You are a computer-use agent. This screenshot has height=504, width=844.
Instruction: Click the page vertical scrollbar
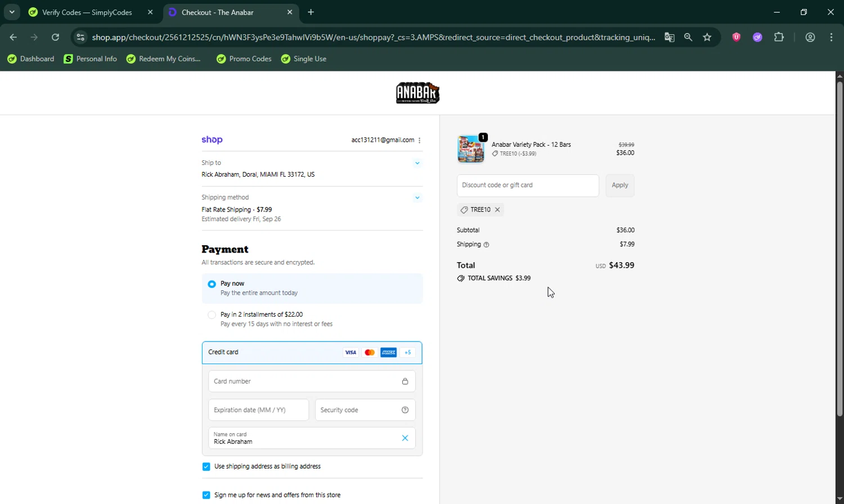(839, 250)
